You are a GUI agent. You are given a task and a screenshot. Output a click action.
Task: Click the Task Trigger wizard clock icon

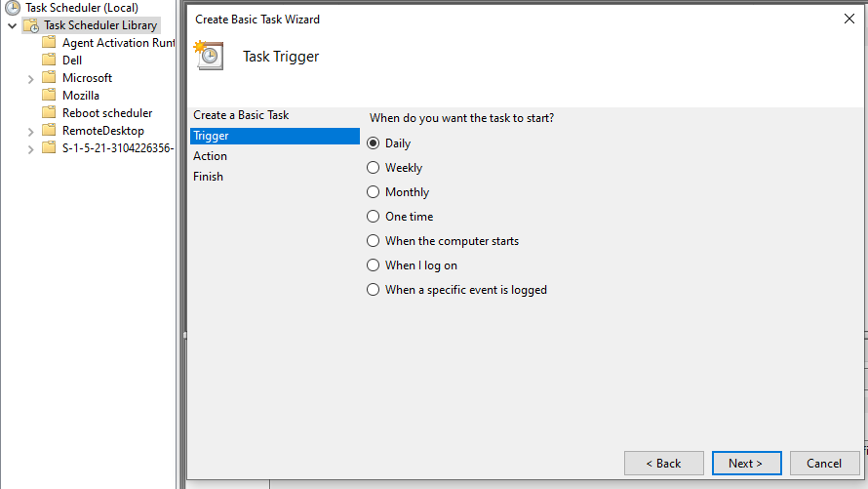point(209,56)
